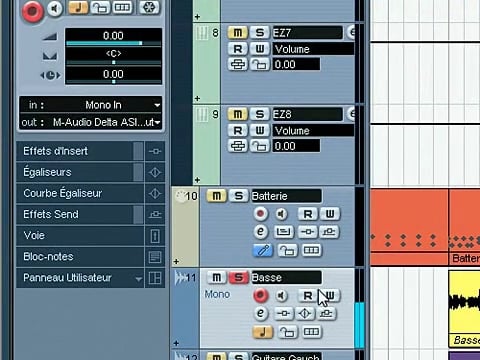Mute the EZ8 automation track

point(237,114)
